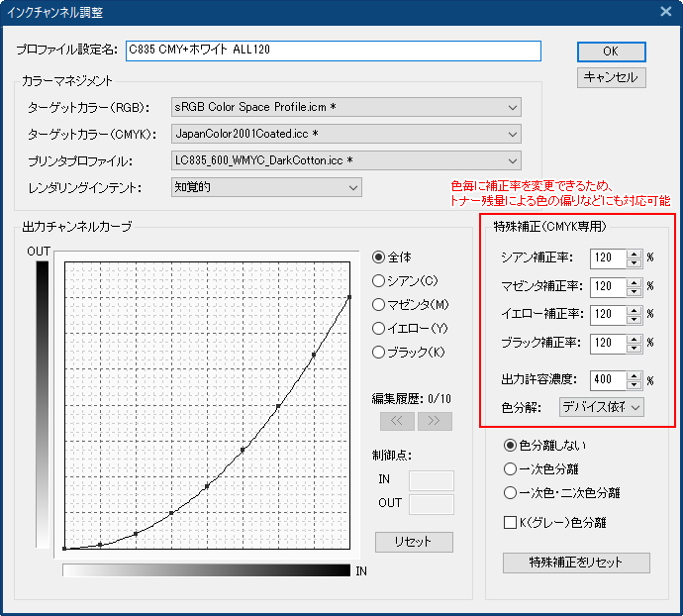This screenshot has height=616, width=683.
Task: Click the OK button
Action: point(611,51)
